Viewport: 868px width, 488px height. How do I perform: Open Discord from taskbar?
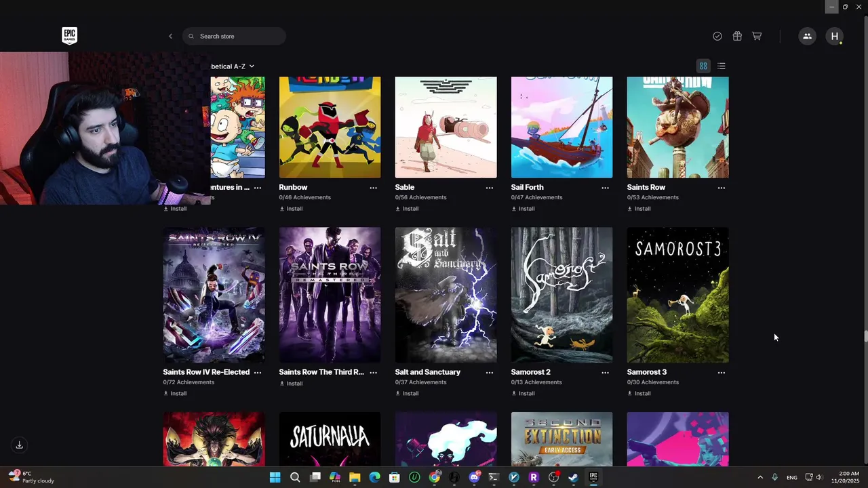(x=474, y=477)
